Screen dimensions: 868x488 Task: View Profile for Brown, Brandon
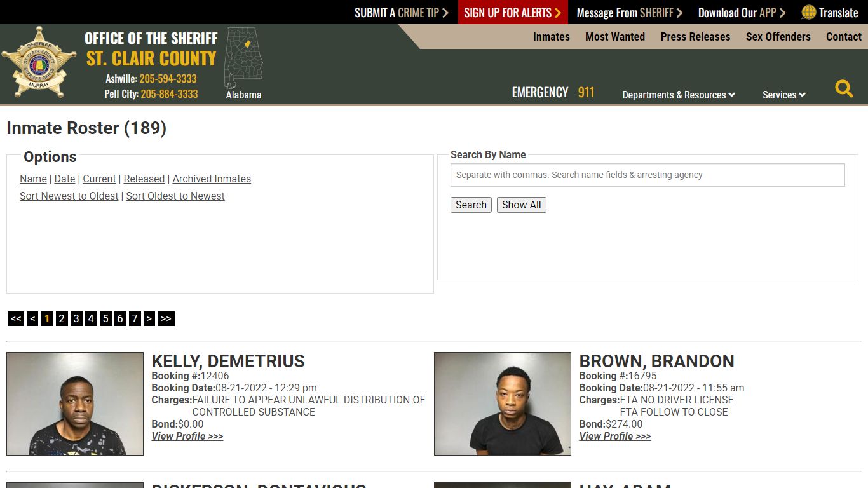pyautogui.click(x=615, y=437)
